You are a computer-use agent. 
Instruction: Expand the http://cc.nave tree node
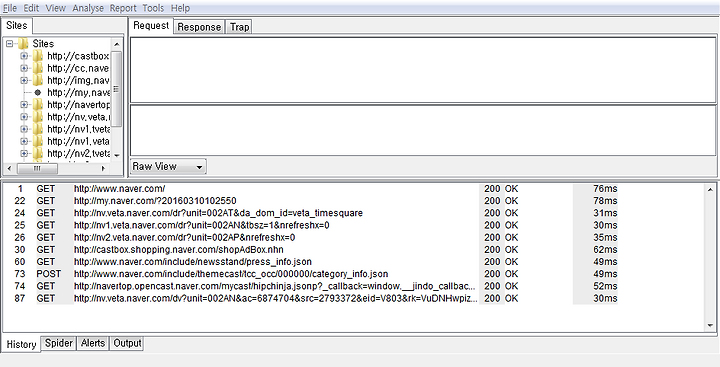coord(24,68)
